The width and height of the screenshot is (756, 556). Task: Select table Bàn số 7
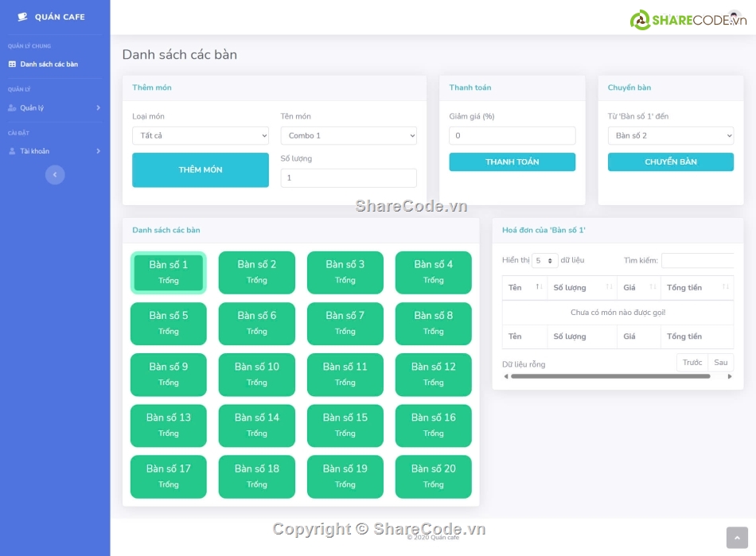[x=345, y=323]
